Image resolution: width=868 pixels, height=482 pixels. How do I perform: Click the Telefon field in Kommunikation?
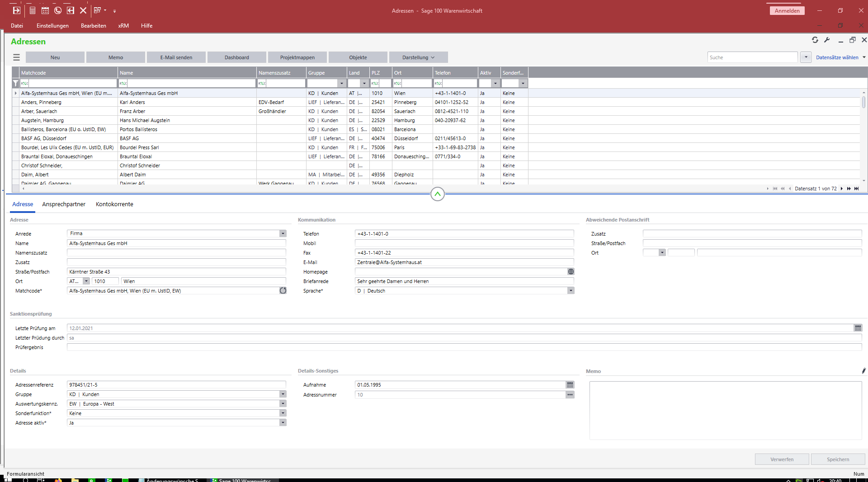tap(464, 234)
